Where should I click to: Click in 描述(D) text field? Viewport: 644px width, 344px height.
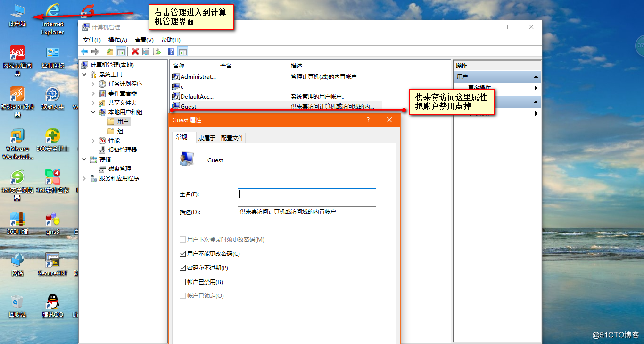pyautogui.click(x=307, y=217)
